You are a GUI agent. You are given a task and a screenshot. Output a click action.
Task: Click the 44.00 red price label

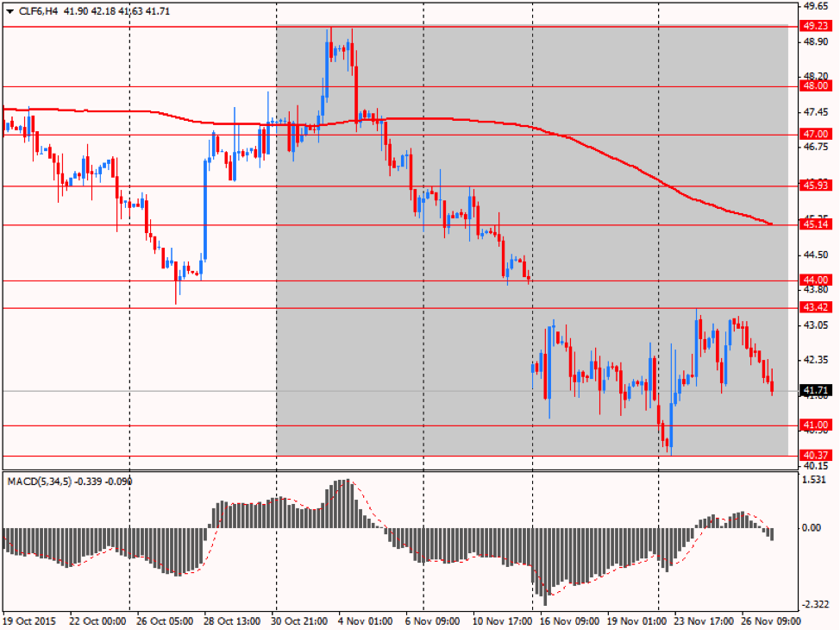815,280
